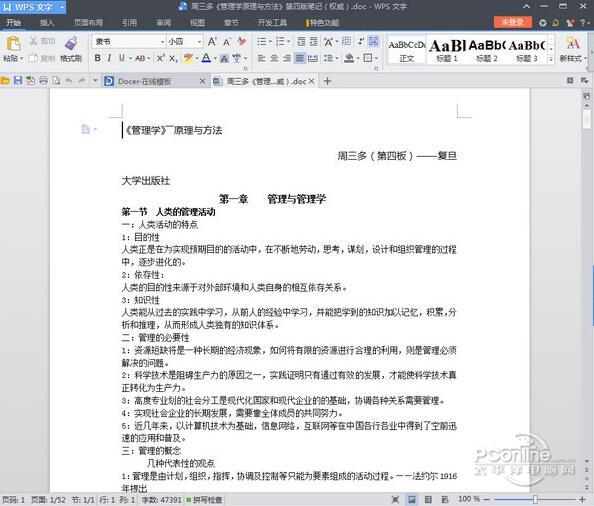594x506 pixels.
Task: Apply the 标题 3 style
Action: 527,50
